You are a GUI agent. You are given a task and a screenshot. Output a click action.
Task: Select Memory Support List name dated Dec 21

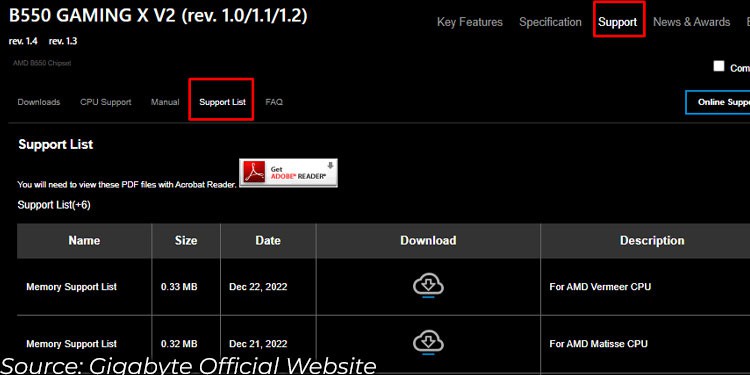(72, 343)
